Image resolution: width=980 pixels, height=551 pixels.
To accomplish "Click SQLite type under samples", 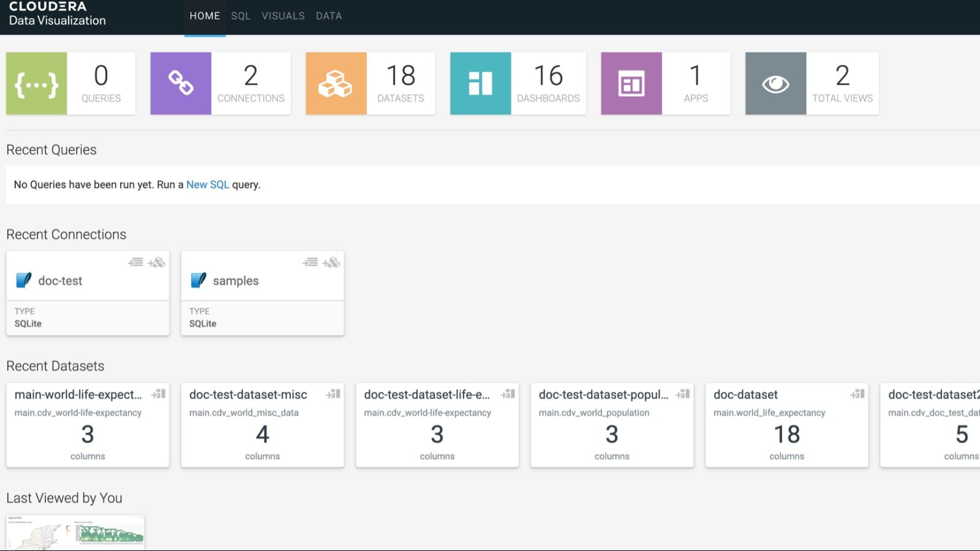I will [x=203, y=323].
